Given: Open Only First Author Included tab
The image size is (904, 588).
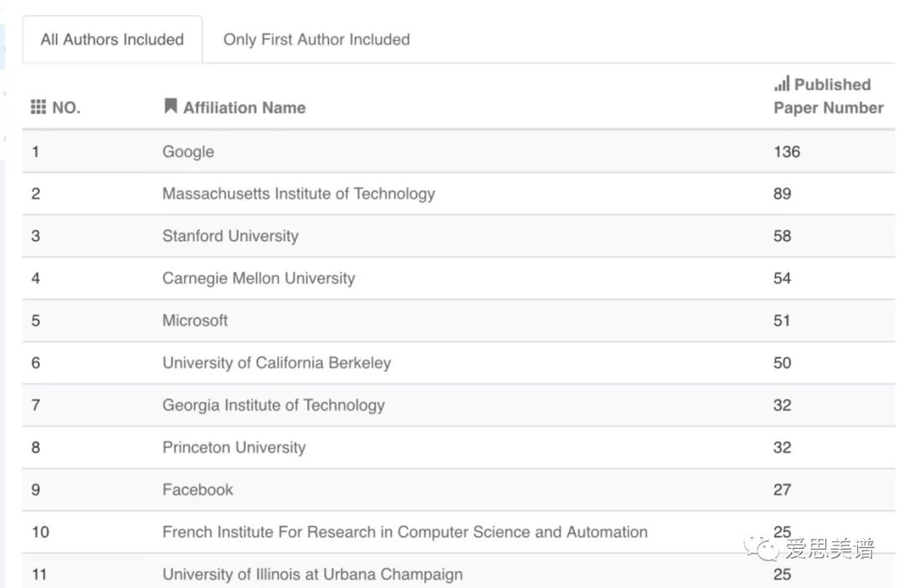Looking at the screenshot, I should (x=316, y=39).
